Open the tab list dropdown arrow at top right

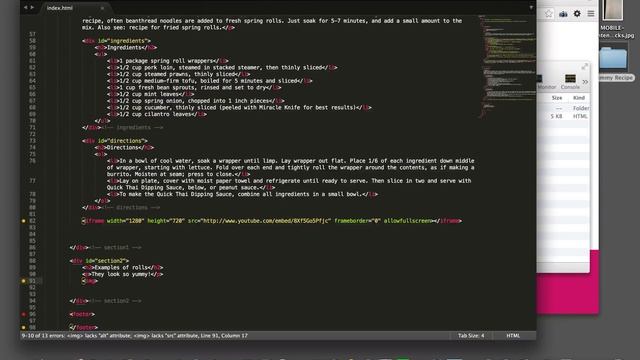[x=531, y=7]
